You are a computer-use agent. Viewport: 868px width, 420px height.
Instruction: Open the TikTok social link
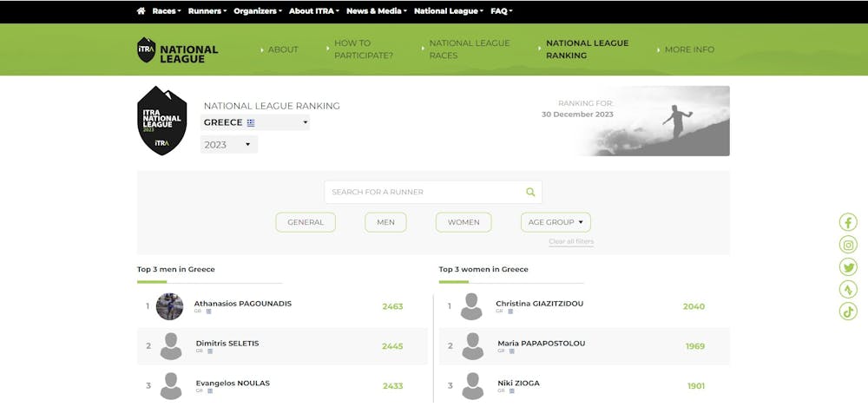click(x=848, y=312)
